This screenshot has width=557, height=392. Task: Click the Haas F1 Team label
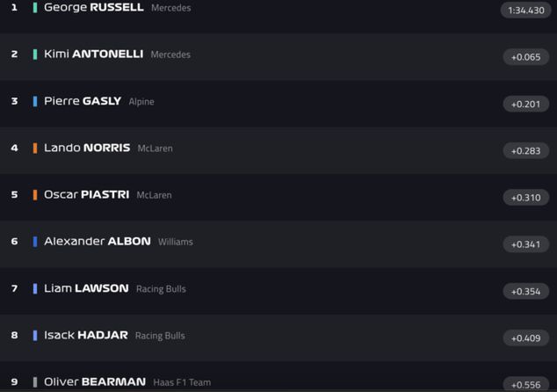(x=182, y=382)
